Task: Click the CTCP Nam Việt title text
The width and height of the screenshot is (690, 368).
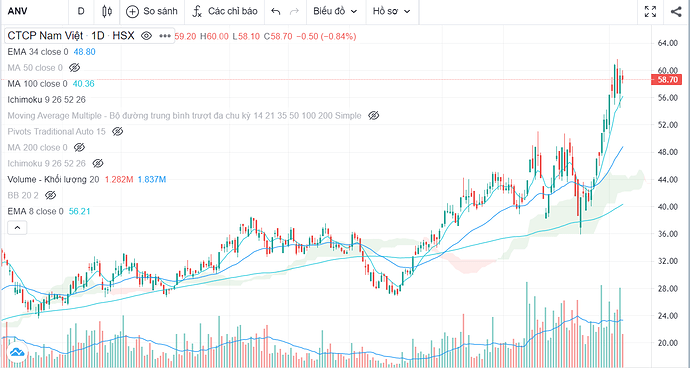Action: click(x=45, y=36)
